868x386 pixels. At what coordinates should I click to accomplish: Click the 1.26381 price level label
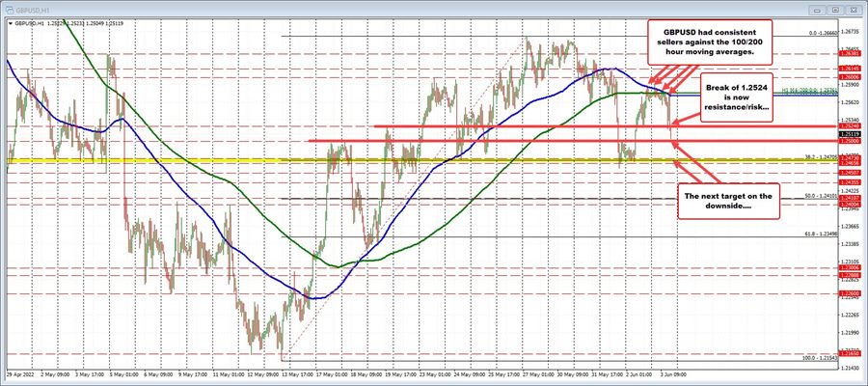click(849, 54)
